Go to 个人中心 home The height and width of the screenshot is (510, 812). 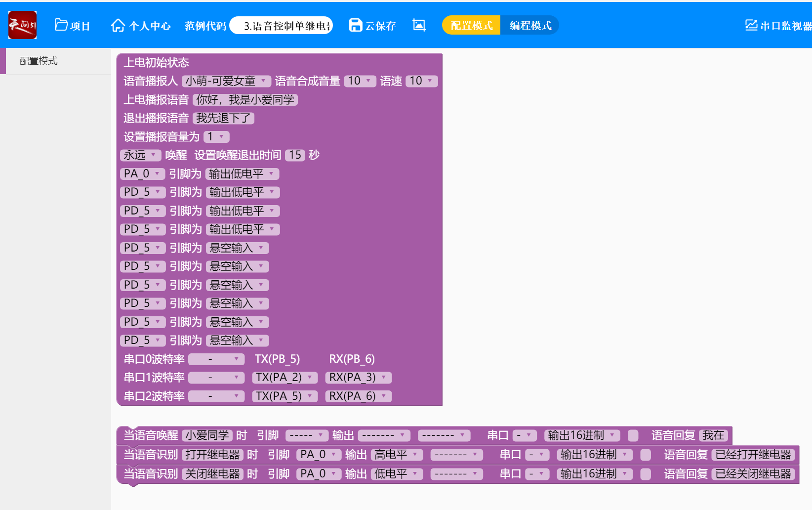141,25
